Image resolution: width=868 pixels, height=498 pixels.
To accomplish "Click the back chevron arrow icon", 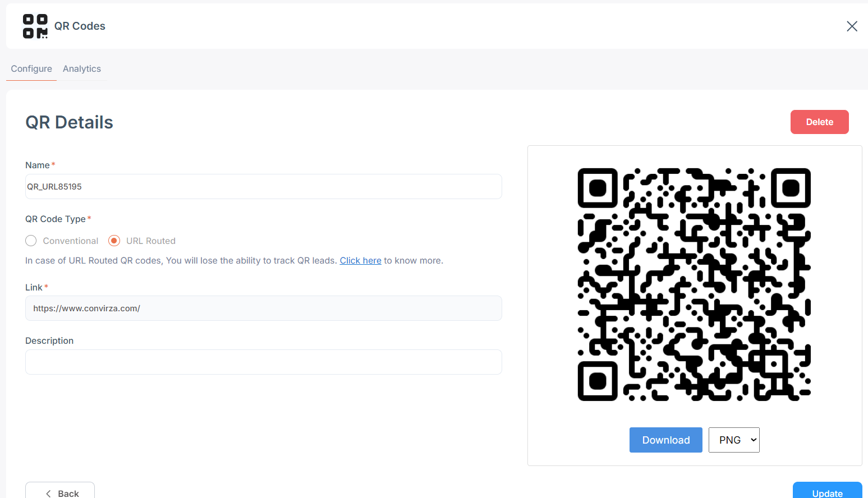I will pyautogui.click(x=49, y=494).
